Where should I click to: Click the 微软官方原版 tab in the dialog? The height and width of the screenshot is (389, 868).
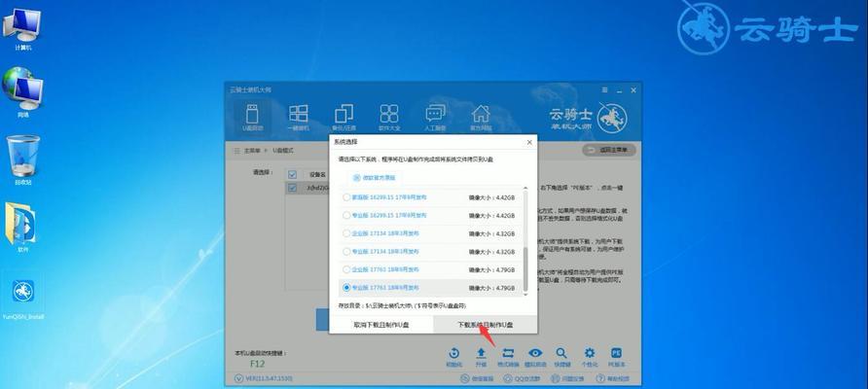pyautogui.click(x=375, y=178)
